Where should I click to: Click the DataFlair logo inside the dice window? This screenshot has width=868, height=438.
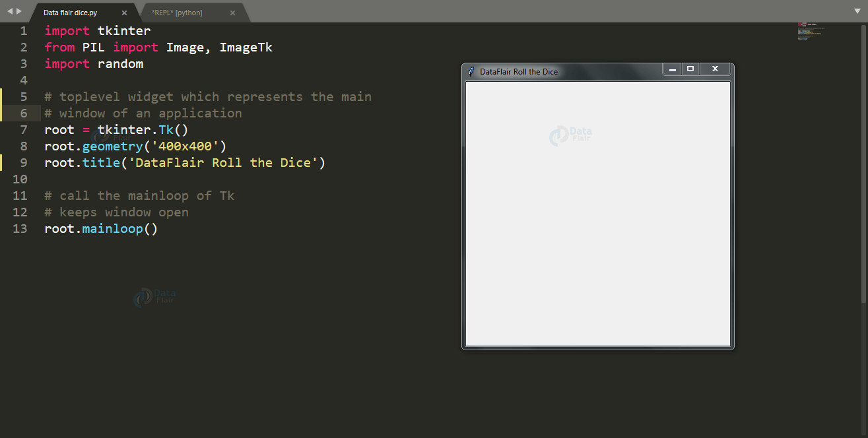pos(570,135)
